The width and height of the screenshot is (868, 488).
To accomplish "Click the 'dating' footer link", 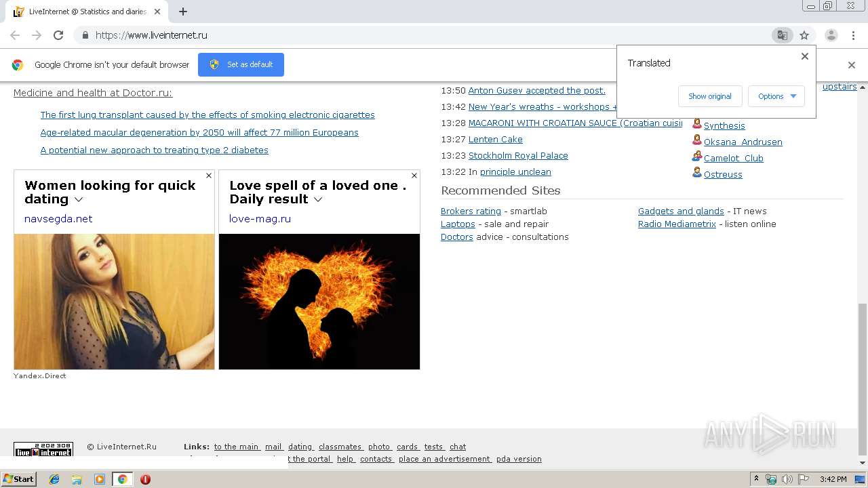I will (x=300, y=447).
